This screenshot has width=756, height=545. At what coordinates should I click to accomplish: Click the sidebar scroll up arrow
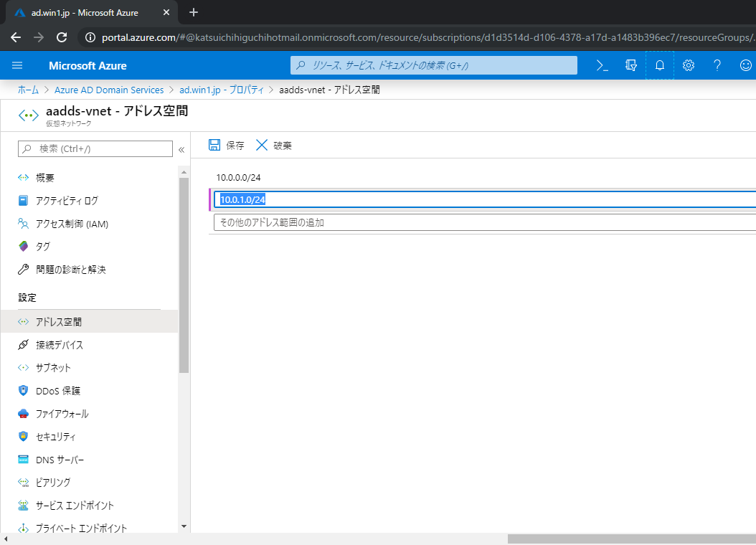184,172
